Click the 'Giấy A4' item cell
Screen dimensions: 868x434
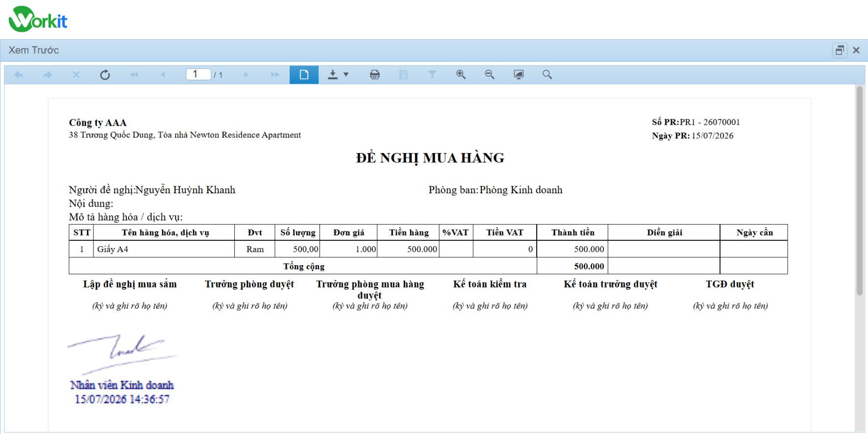click(x=164, y=249)
